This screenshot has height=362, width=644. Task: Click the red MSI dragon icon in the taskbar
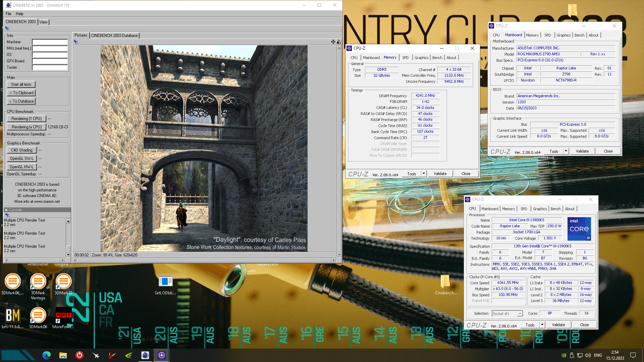pos(112,355)
